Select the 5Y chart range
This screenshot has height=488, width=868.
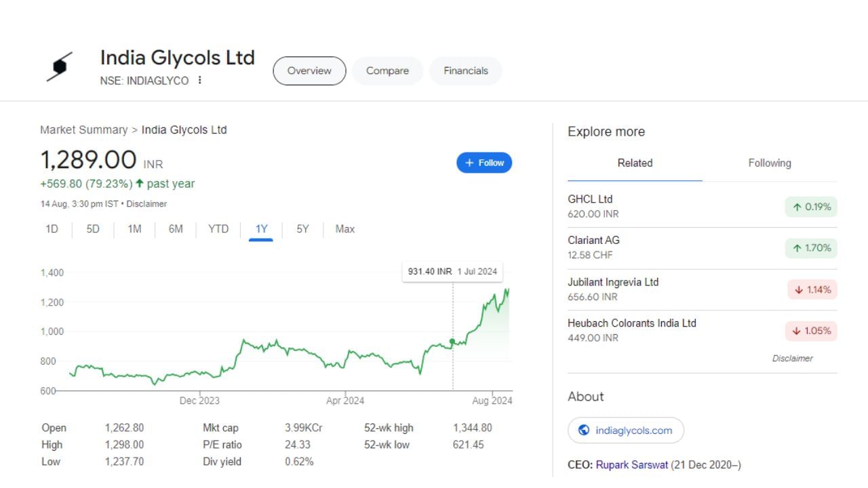(302, 229)
